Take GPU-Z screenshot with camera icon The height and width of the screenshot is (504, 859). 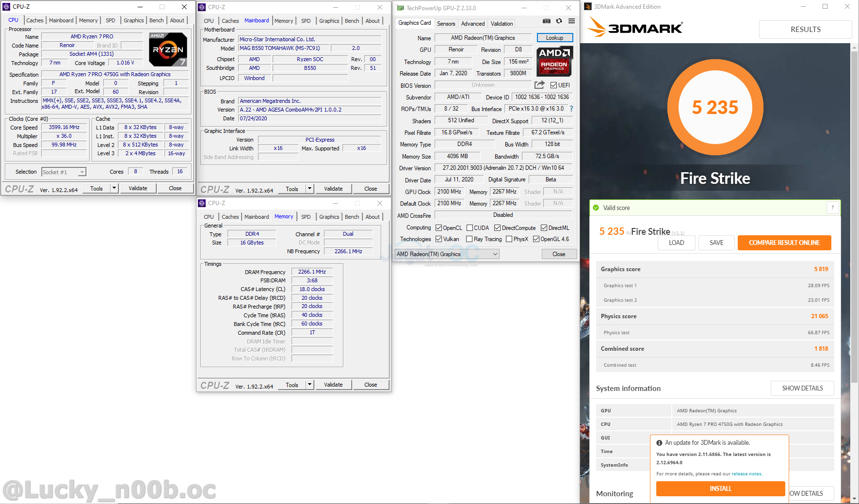point(547,21)
